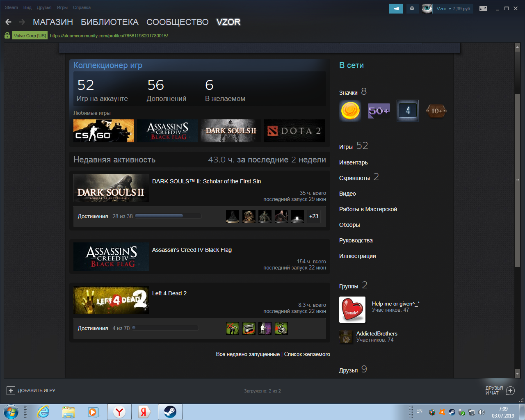Click the plus icon for Add Game
This screenshot has height=420, width=525.
11,390
